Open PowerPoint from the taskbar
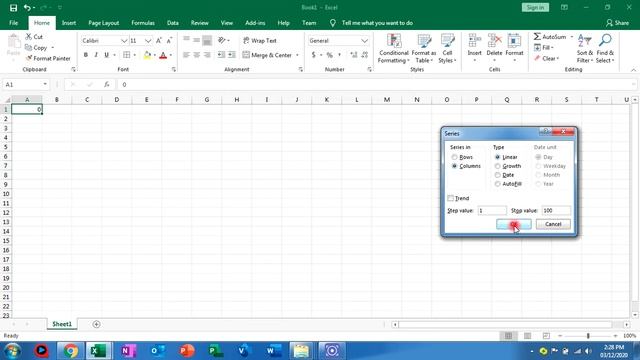640x360 pixels. click(x=187, y=351)
